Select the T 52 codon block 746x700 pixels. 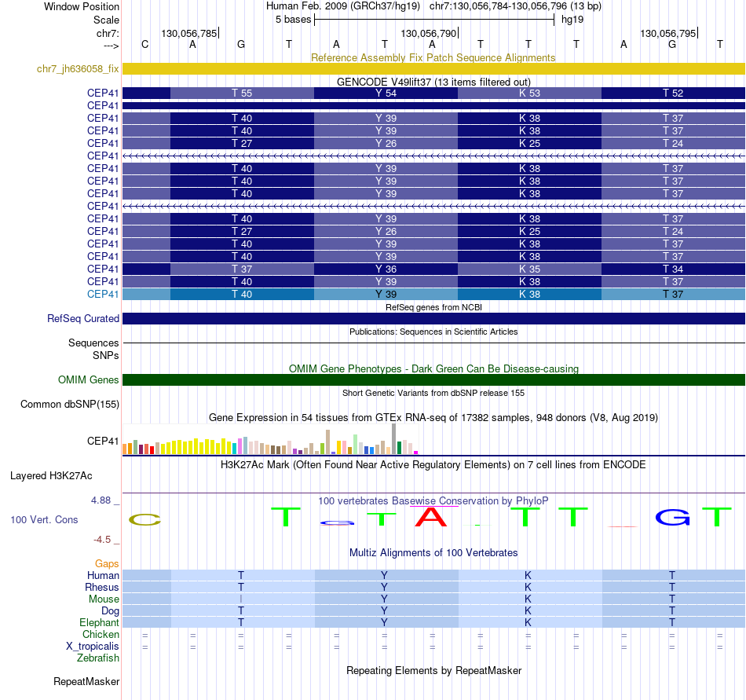[673, 93]
